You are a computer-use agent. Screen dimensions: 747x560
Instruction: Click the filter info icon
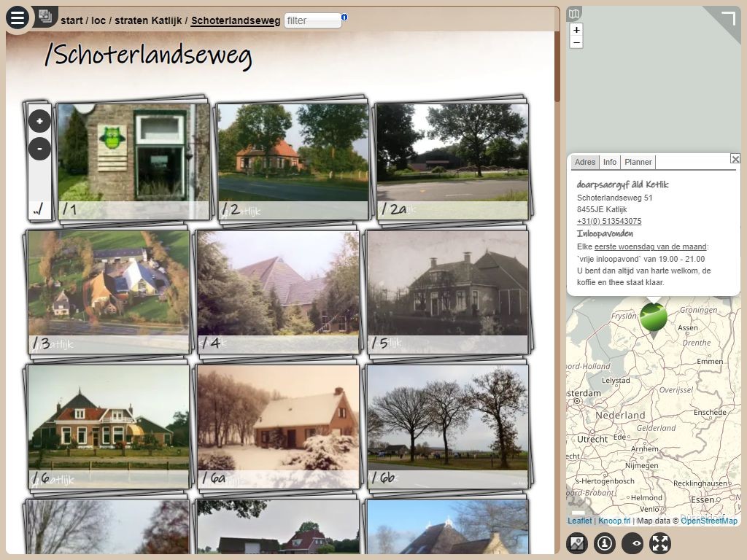tap(344, 17)
